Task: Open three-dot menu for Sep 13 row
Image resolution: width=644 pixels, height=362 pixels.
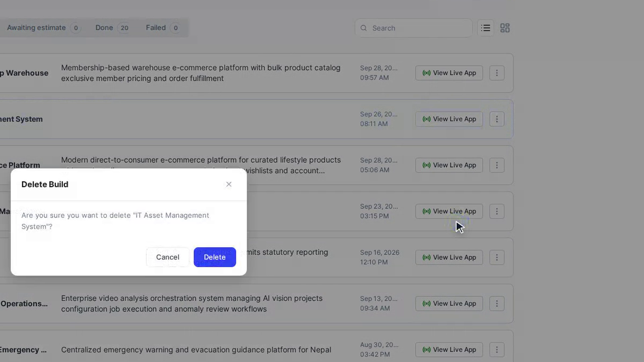Action: [x=497, y=303]
